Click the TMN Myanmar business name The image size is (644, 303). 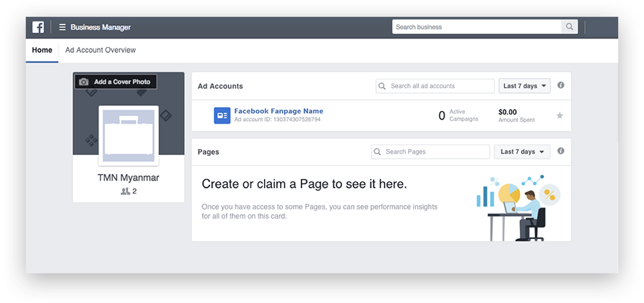click(128, 177)
